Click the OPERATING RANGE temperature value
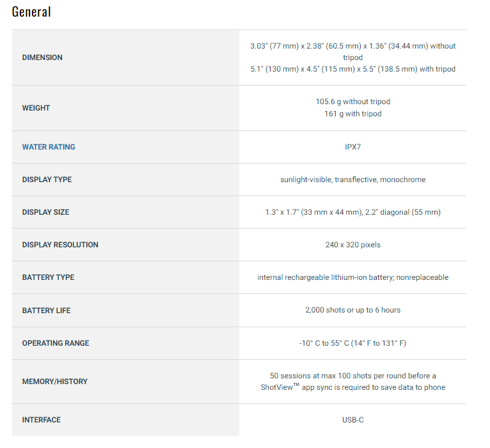This screenshot has width=490, height=448. click(352, 343)
